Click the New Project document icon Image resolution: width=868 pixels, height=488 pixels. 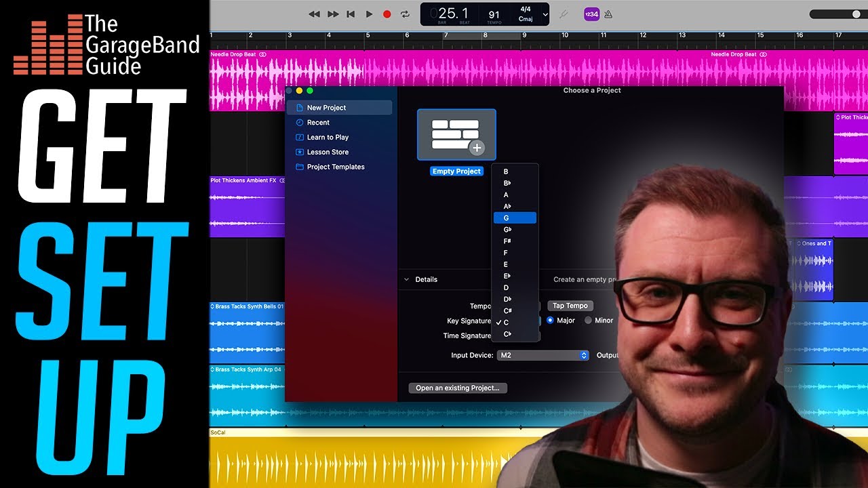(x=299, y=108)
